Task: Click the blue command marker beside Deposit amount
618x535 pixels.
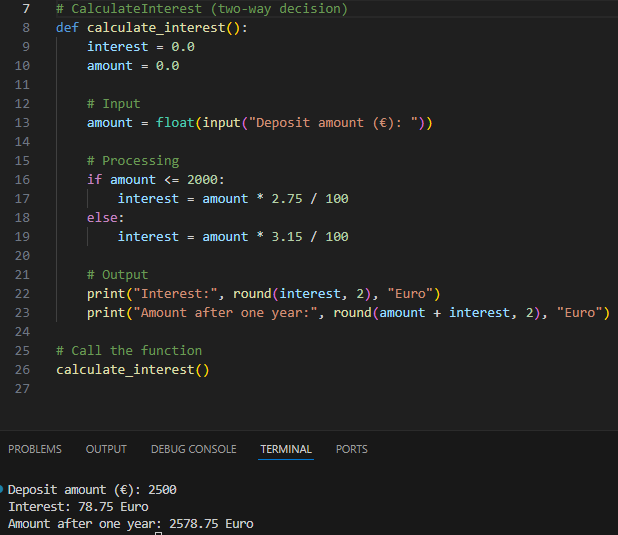Action: (3, 490)
